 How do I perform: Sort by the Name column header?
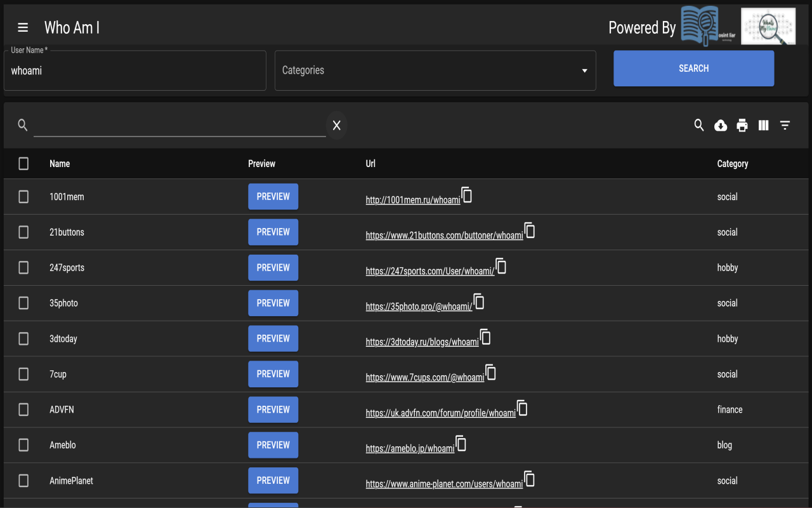pos(60,164)
